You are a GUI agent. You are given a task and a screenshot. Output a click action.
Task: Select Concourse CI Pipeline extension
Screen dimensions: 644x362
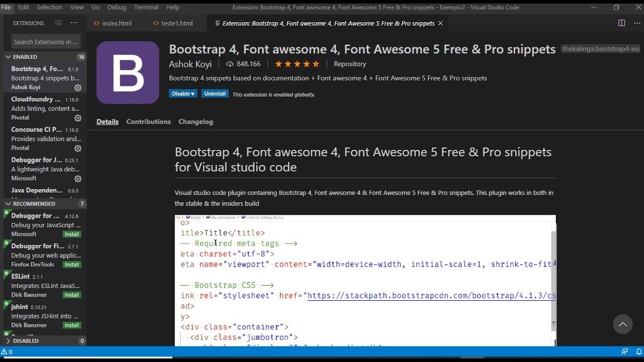[45, 138]
